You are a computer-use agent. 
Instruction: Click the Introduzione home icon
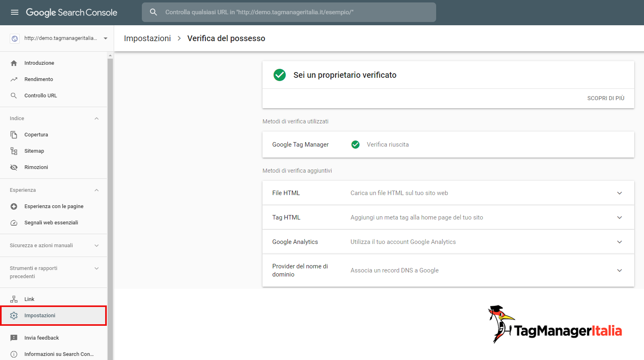pyautogui.click(x=14, y=63)
